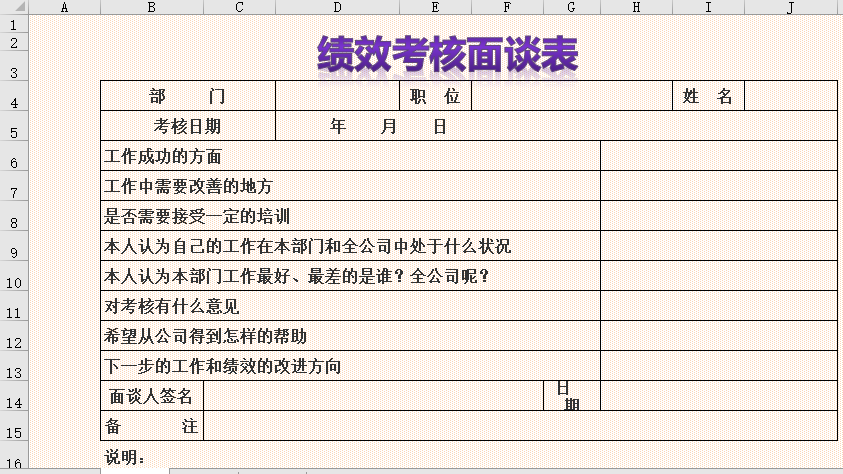Click the answer cell for 对考核有什么意见

click(718, 306)
